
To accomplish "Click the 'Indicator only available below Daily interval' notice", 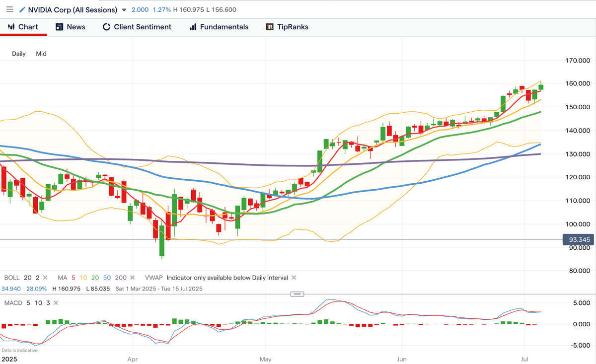I will pyautogui.click(x=227, y=278).
